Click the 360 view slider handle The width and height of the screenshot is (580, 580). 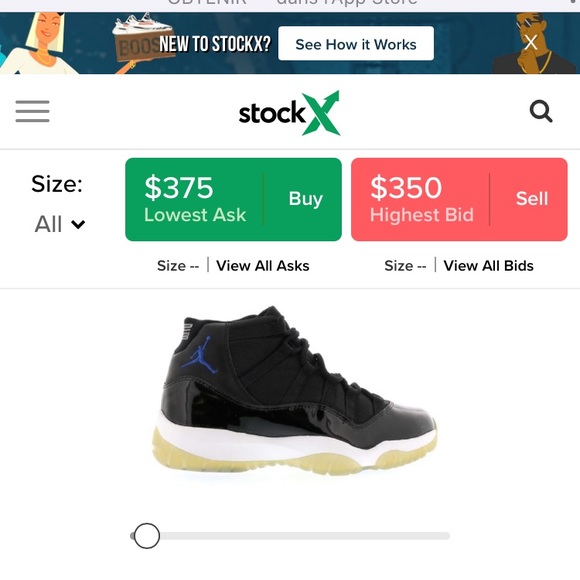pyautogui.click(x=146, y=536)
